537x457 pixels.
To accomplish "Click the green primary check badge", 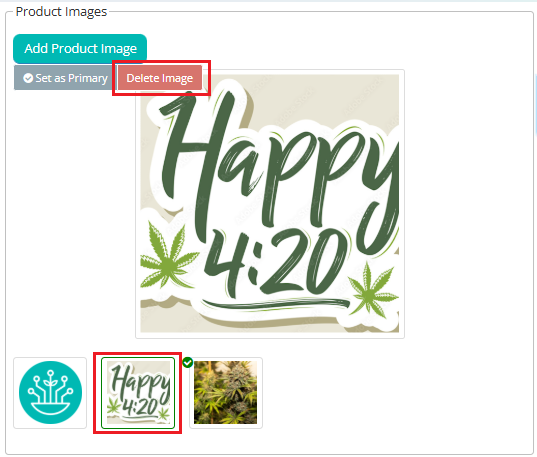I will pyautogui.click(x=188, y=362).
